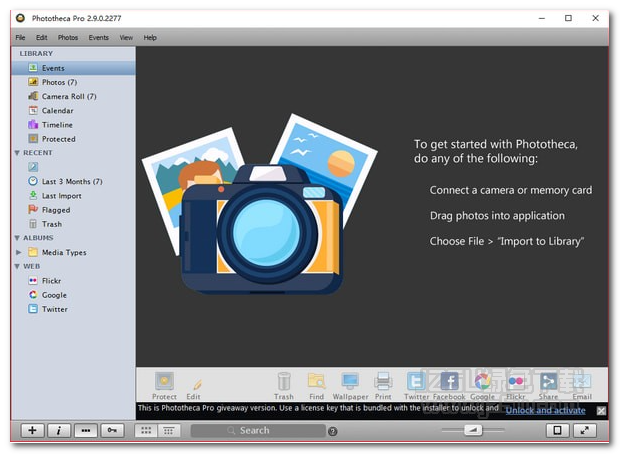Click the Share icon in the toolbar

point(548,381)
